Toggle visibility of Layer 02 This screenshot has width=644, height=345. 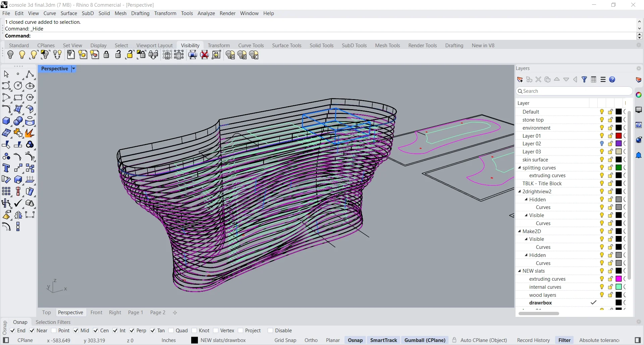pos(602,144)
